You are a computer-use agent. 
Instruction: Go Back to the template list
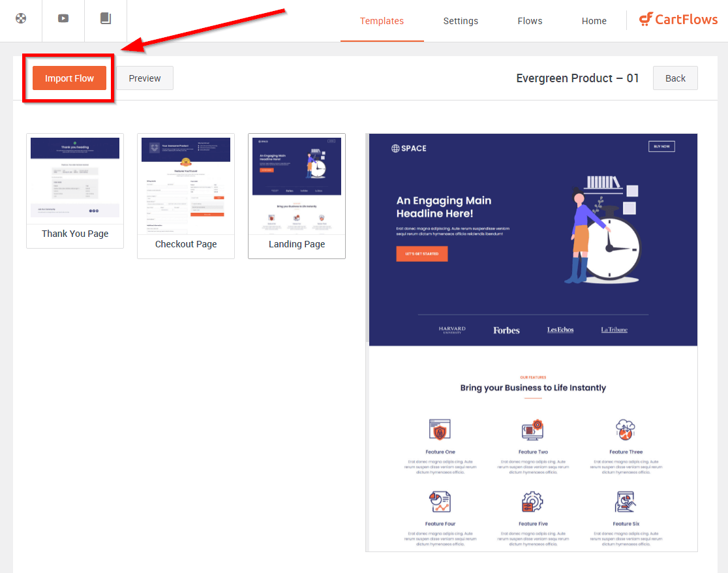pyautogui.click(x=675, y=78)
